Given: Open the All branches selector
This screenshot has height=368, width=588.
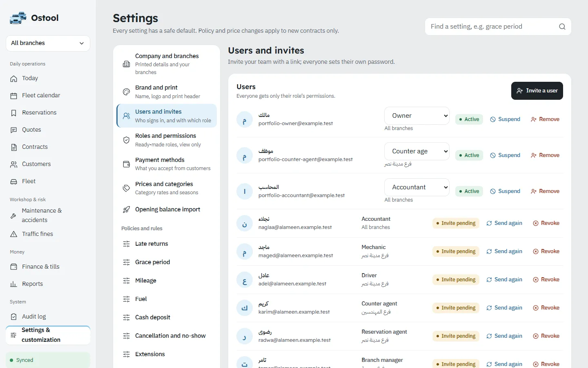Looking at the screenshot, I should coord(48,43).
